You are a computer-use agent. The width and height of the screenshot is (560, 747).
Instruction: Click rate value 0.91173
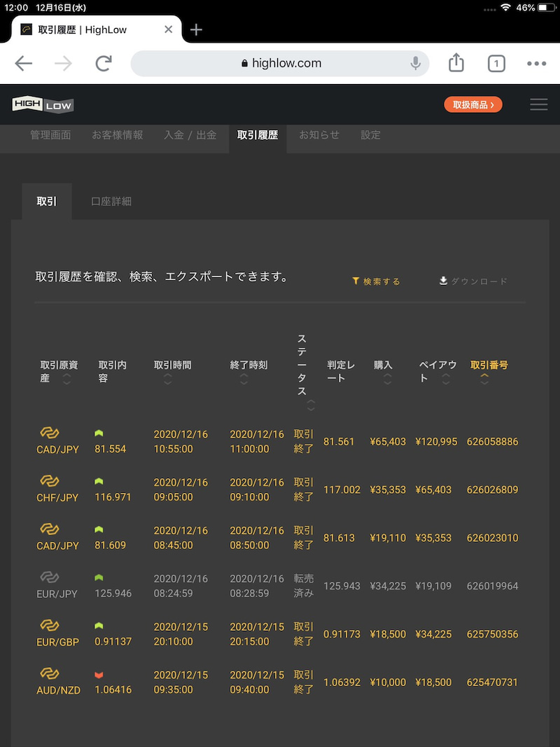point(342,634)
